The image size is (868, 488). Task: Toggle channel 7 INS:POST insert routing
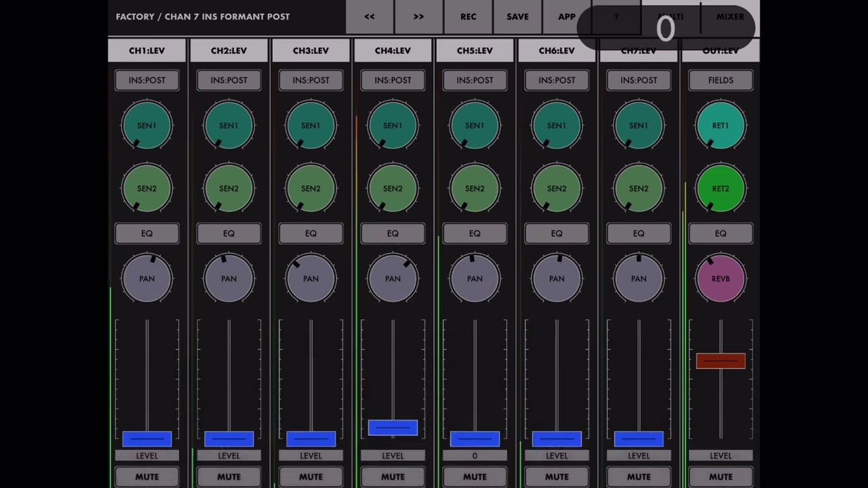point(639,80)
